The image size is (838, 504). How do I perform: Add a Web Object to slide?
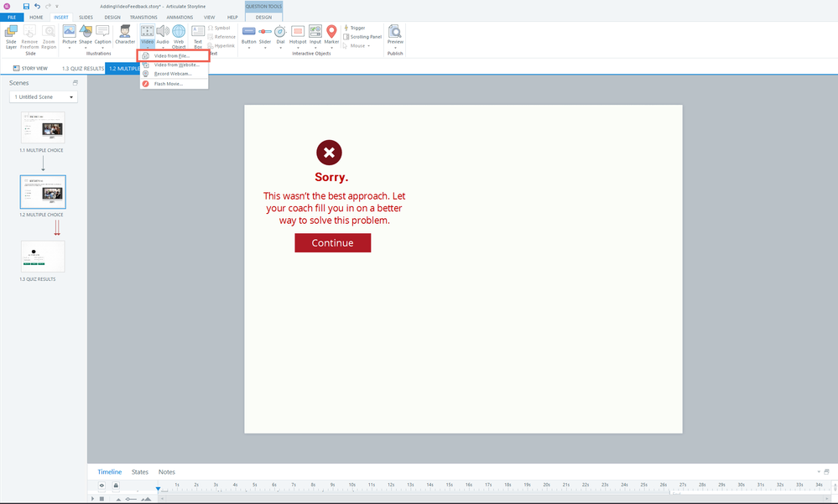coord(179,34)
